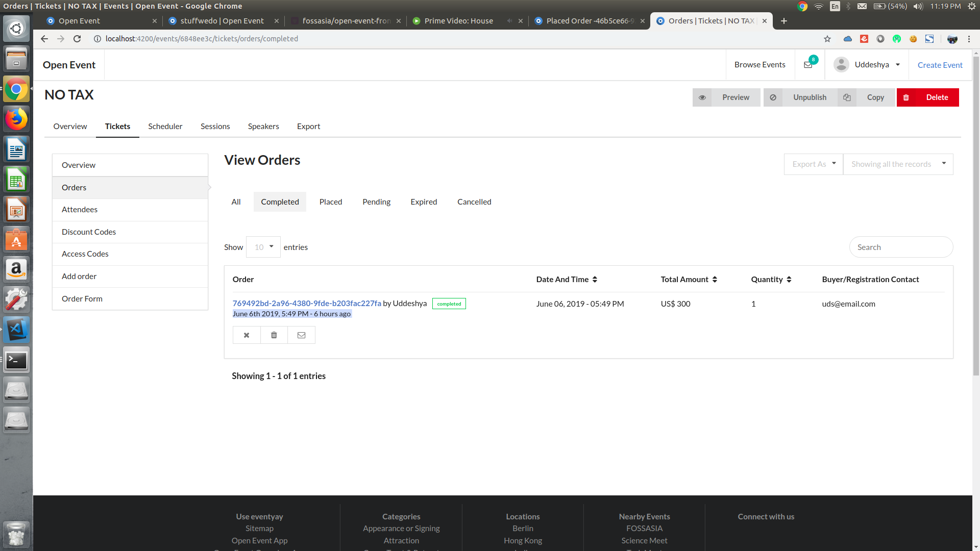Click the Copy event button
Viewport: 980px width, 551px height.
click(867, 97)
